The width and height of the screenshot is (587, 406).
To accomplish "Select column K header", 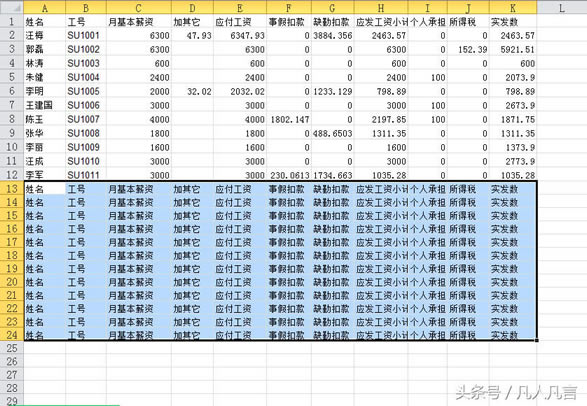I will point(513,8).
